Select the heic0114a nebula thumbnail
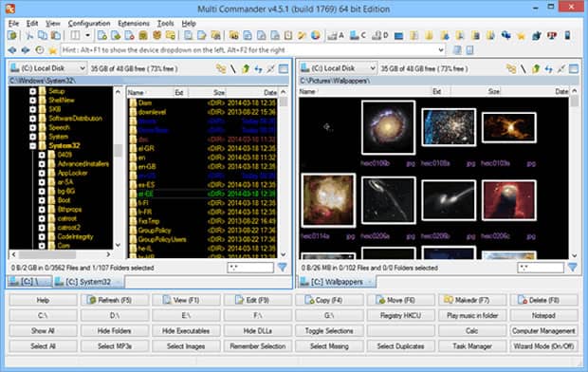 (328, 200)
